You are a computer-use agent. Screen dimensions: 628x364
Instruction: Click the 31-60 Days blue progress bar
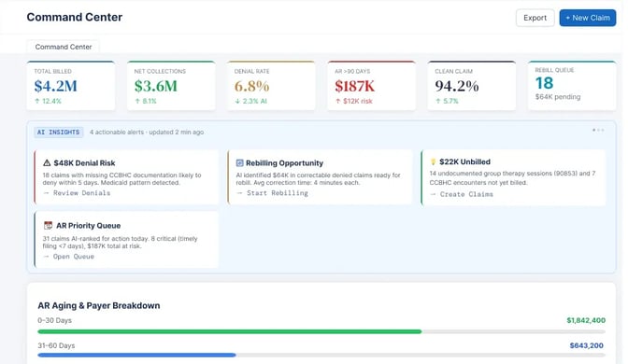[x=136, y=355]
